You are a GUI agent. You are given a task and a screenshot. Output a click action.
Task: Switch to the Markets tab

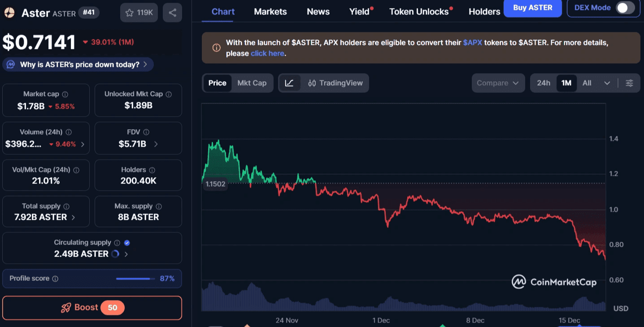pyautogui.click(x=270, y=12)
